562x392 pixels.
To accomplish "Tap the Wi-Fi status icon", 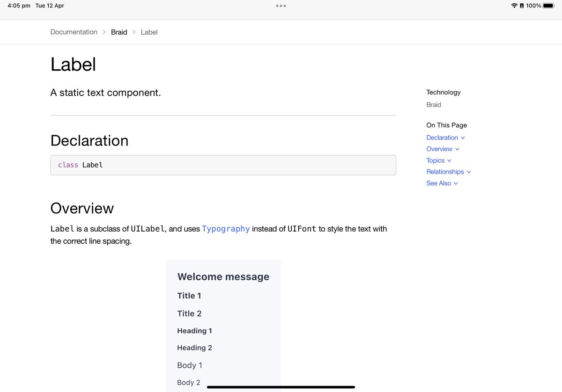I will (514, 6).
